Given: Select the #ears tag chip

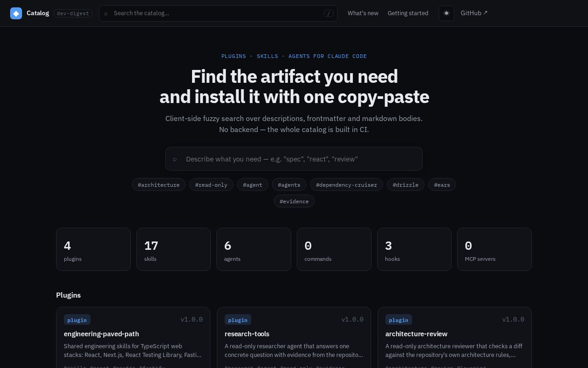Looking at the screenshot, I should coord(442,184).
